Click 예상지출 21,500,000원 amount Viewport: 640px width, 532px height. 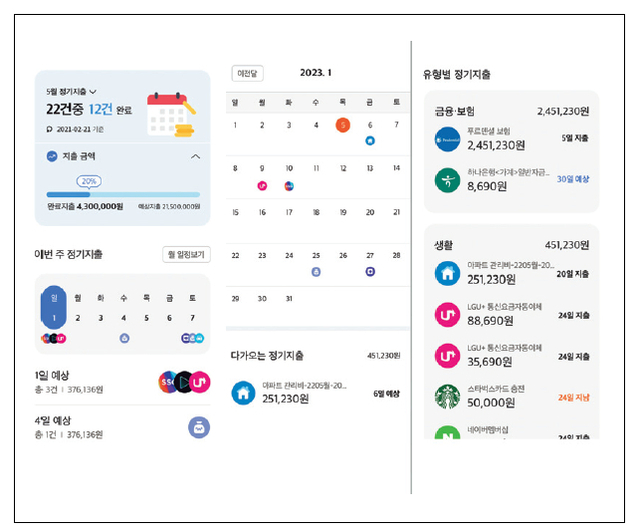[x=169, y=207]
